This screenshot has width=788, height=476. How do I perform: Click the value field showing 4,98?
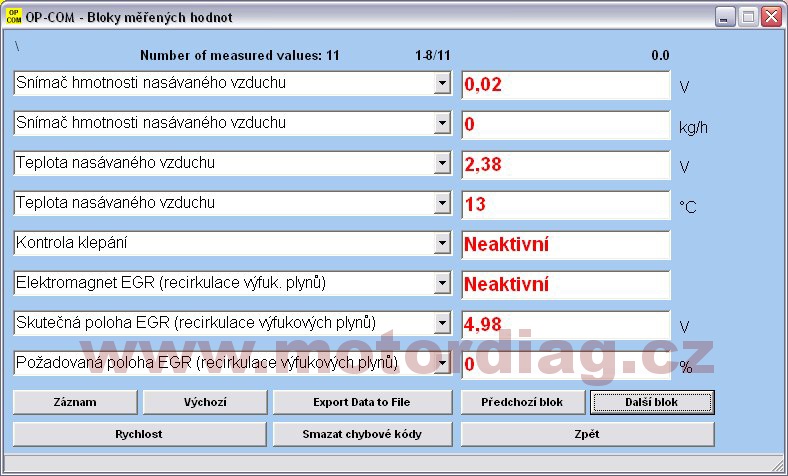click(565, 325)
